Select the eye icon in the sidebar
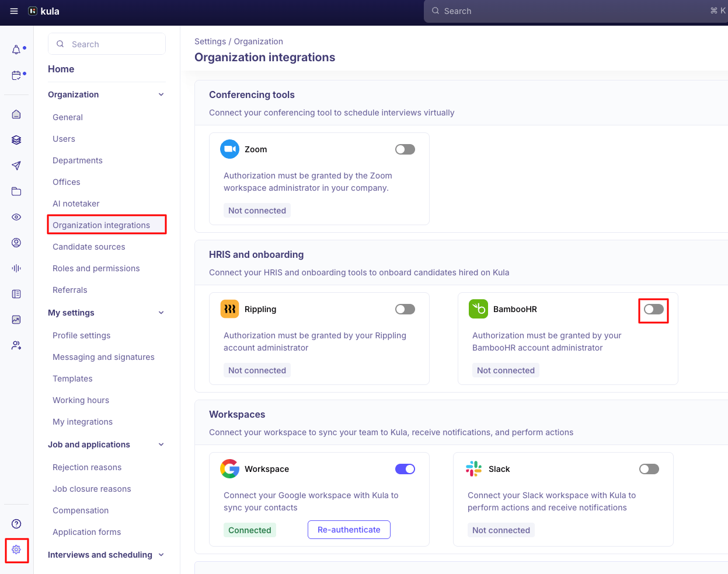728x574 pixels. point(16,217)
